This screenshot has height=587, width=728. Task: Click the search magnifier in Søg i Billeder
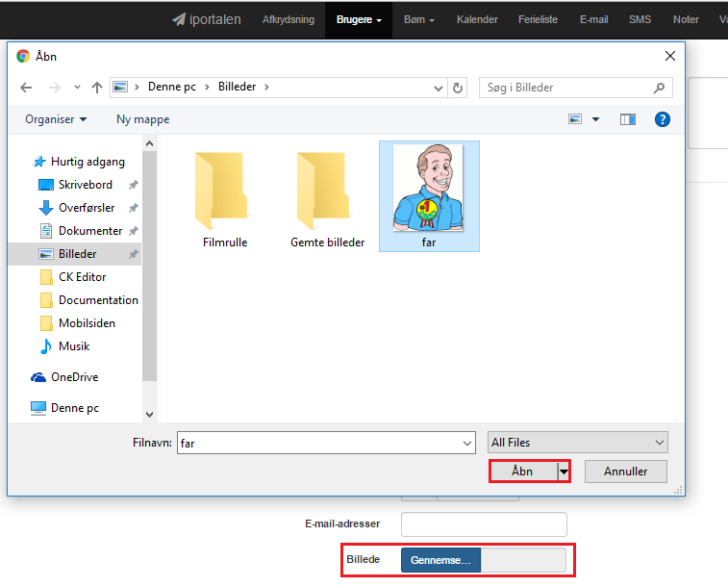[x=659, y=88]
